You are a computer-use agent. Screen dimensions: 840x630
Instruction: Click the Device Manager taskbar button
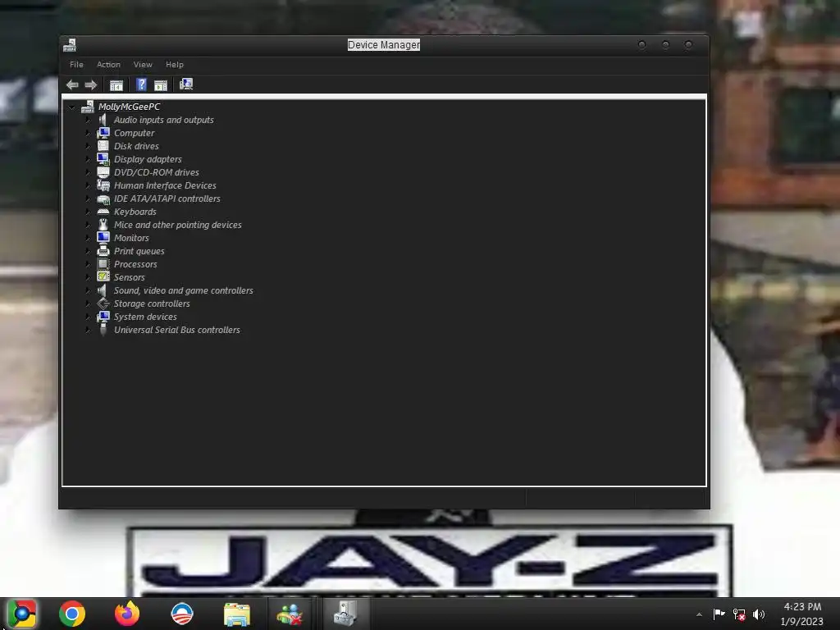(x=345, y=614)
